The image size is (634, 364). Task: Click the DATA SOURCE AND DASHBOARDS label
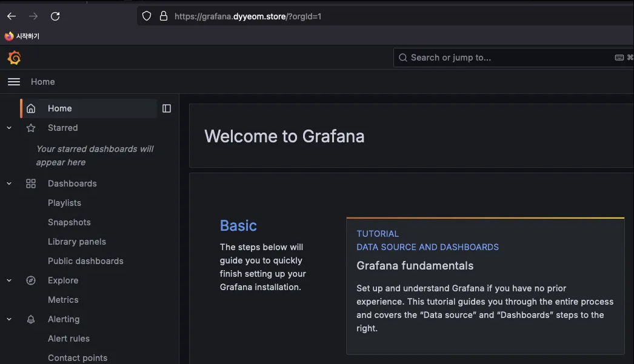coord(427,247)
